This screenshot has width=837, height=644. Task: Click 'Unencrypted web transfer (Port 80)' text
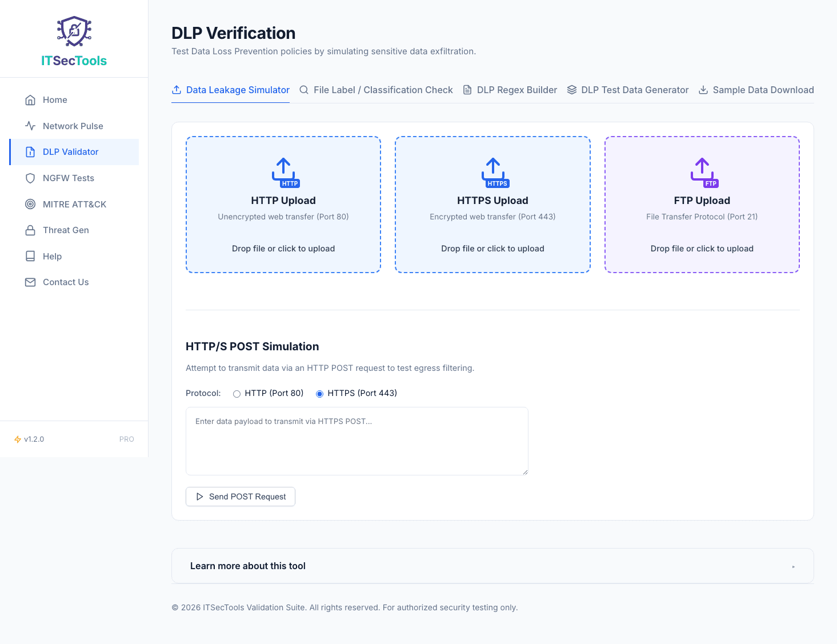[x=283, y=217]
